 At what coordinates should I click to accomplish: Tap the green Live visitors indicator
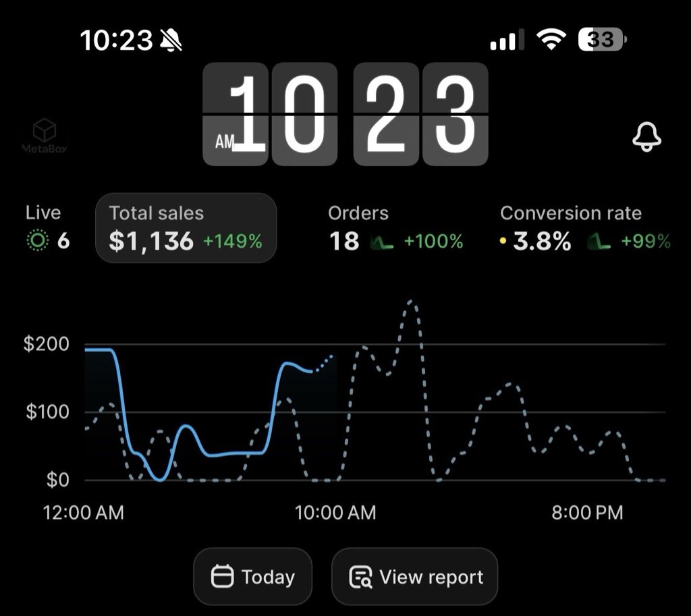38,241
